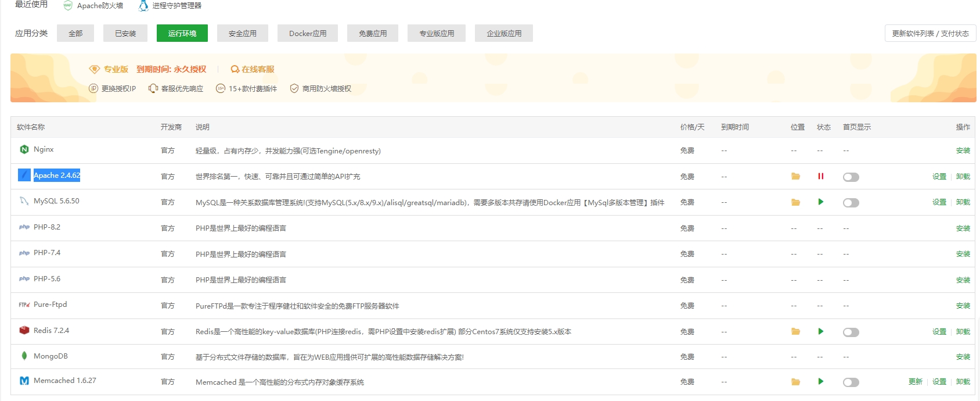Click the PHP-7.4 logo icon
Viewport: 980px width, 401px height.
pos(24,253)
